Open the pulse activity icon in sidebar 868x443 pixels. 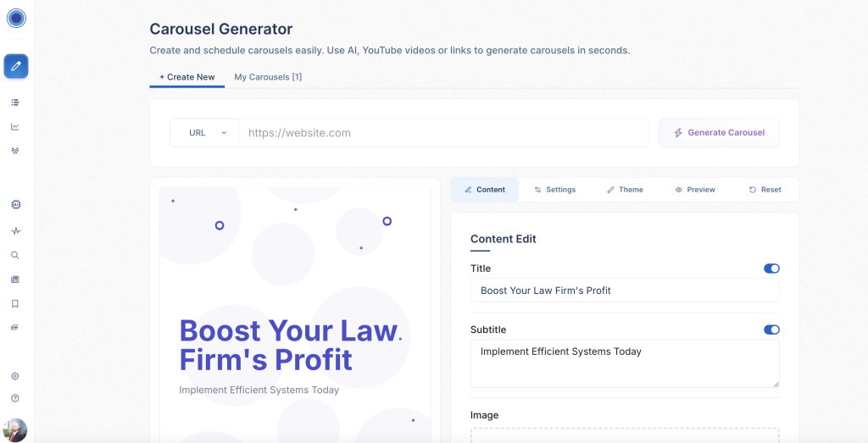coord(15,230)
